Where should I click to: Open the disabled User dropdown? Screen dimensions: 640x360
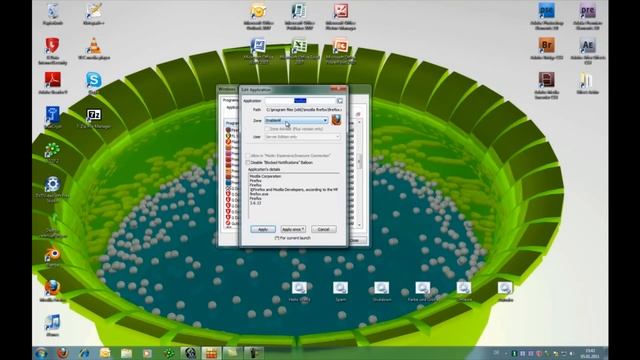coord(302,137)
